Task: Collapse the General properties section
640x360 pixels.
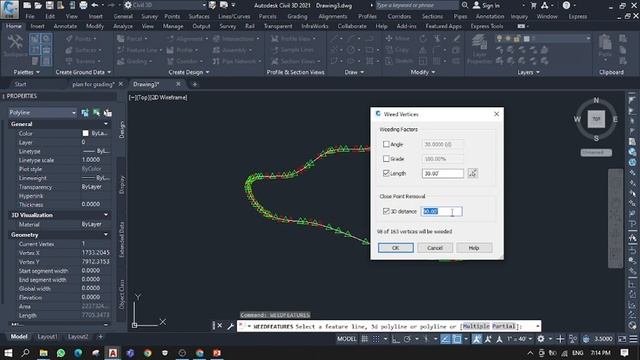Action: coord(106,124)
